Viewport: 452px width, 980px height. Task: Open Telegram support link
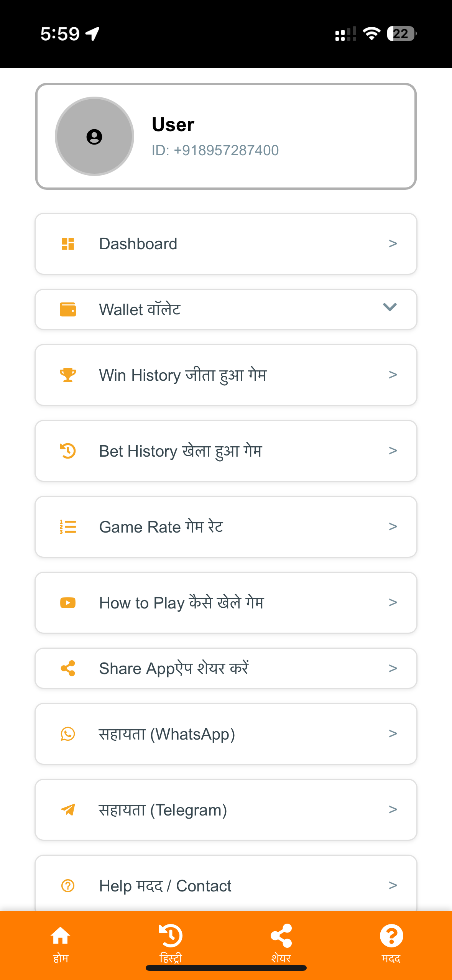click(225, 810)
